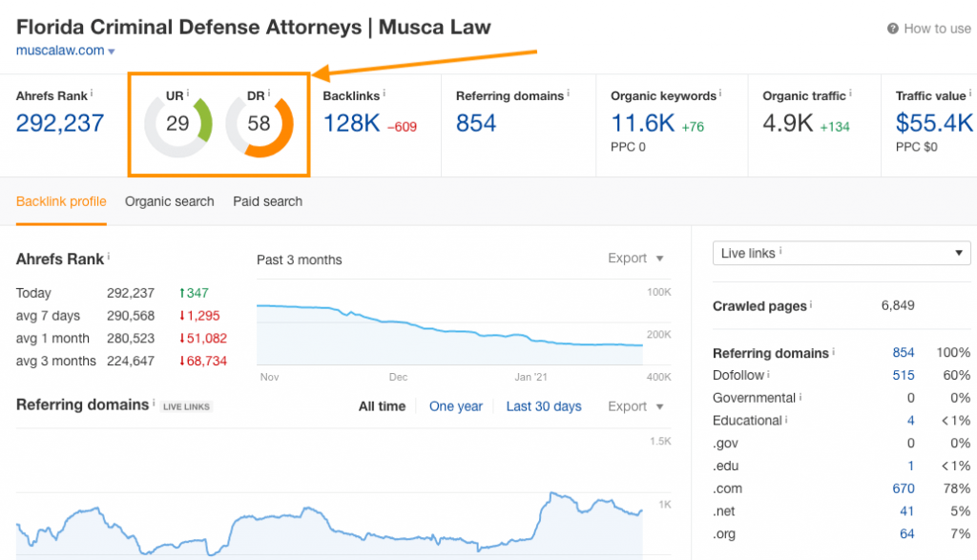Click the Educational info icon
977x560 pixels.
click(786, 420)
